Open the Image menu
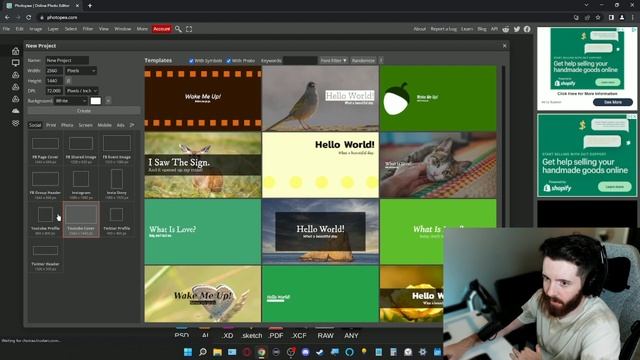Viewport: 640px width, 360px height. 36,29
